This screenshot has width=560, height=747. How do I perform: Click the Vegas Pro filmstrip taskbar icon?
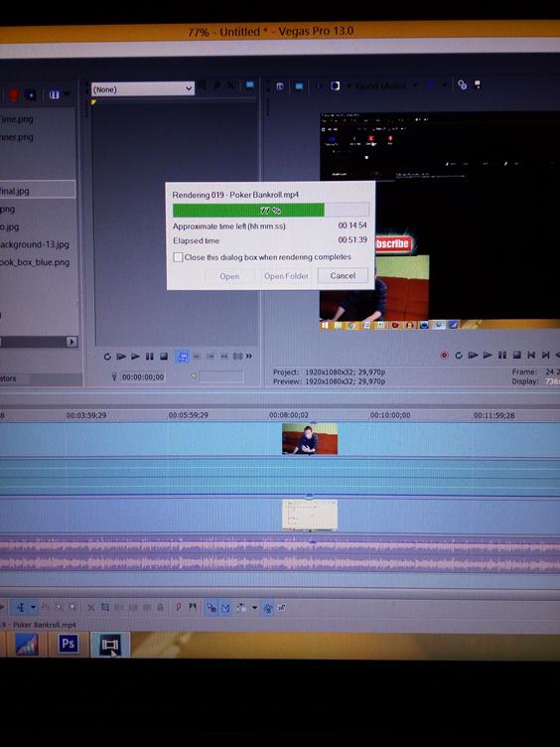(x=110, y=644)
